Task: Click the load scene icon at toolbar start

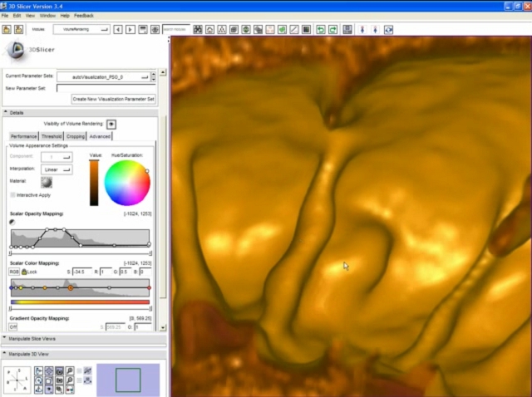Action: pos(6,30)
